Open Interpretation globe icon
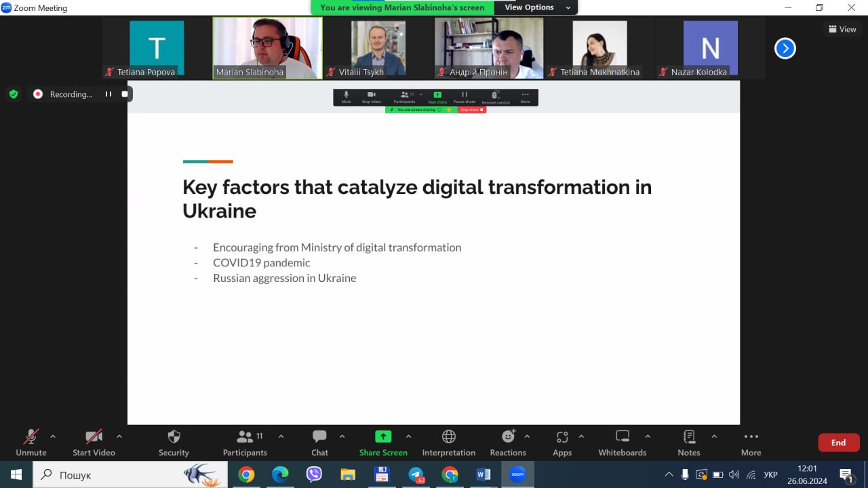The width and height of the screenshot is (868, 488). (x=448, y=437)
